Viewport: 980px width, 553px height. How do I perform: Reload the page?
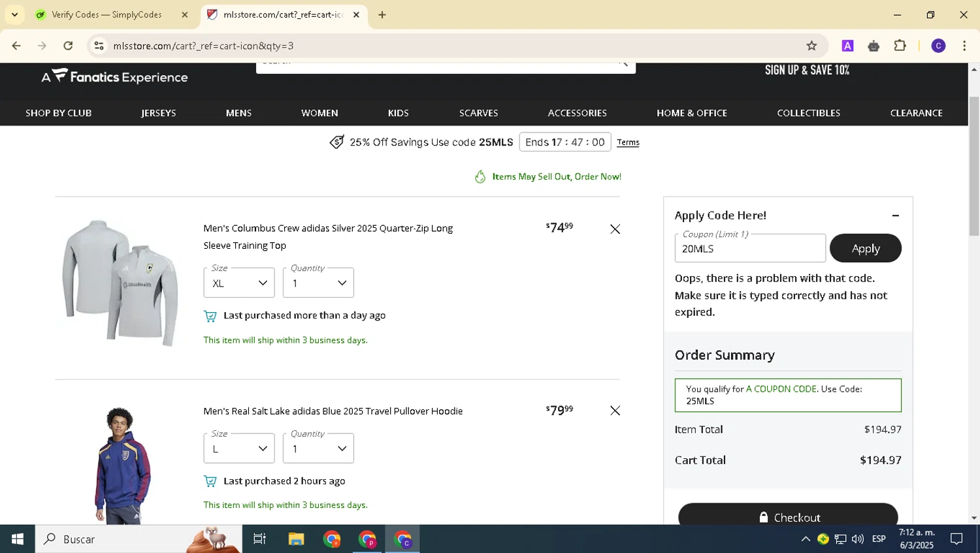[68, 46]
